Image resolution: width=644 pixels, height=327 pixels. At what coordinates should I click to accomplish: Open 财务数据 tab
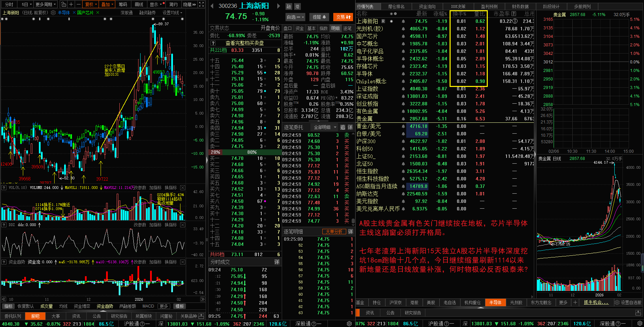point(520,6)
